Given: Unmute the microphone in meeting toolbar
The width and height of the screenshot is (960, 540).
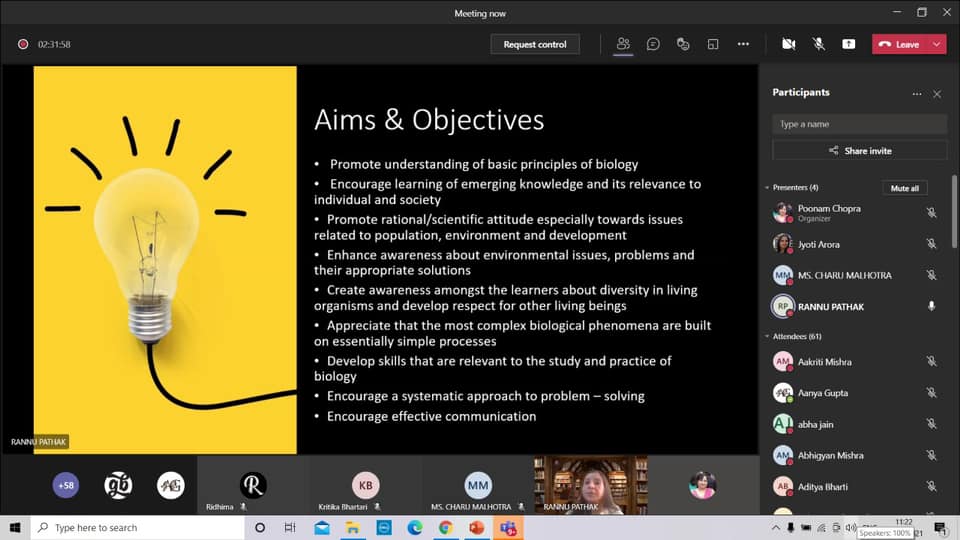Looking at the screenshot, I should click(818, 44).
